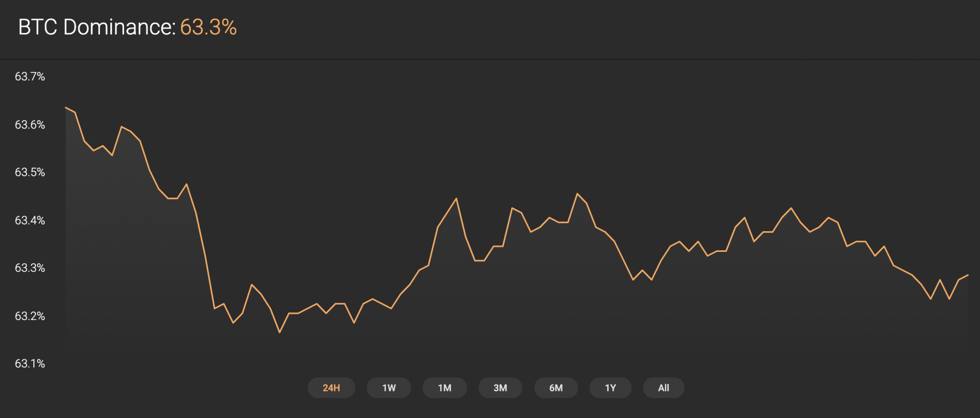Click the 63.5% y-axis label
Viewport: 980px width, 418px height.
30,172
